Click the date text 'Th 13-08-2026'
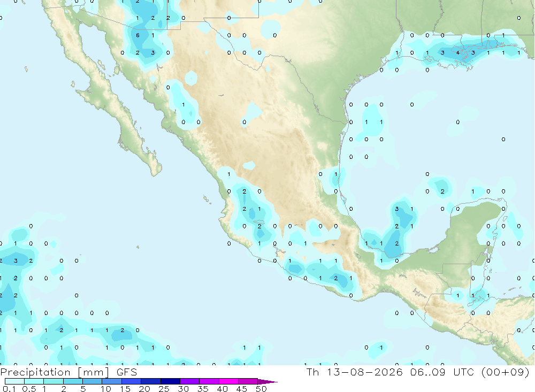Screen dimensions: 535x392 pos(355,372)
